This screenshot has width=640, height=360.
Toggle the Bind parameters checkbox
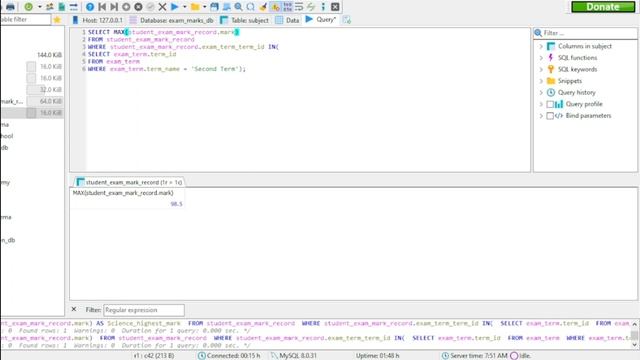(x=550, y=116)
